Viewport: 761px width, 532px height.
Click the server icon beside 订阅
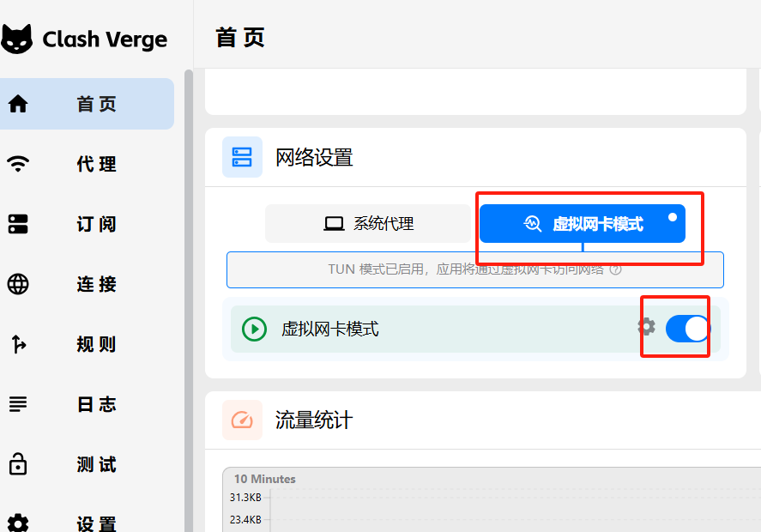tap(18, 224)
